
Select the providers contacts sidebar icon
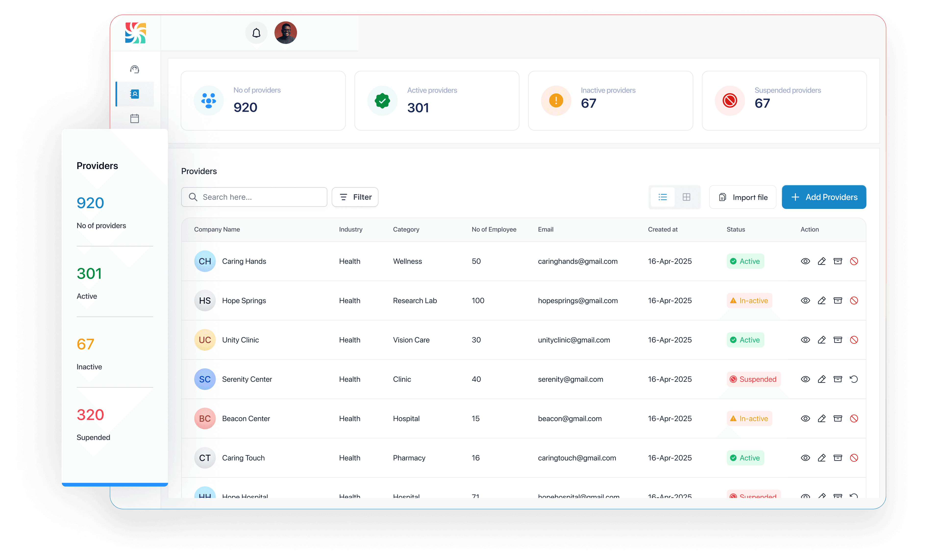coord(135,94)
